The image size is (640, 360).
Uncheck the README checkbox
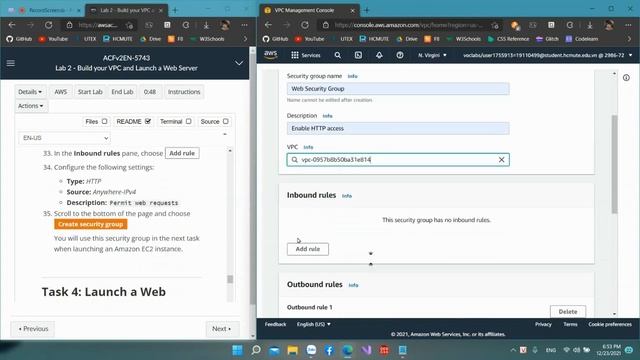(148, 121)
